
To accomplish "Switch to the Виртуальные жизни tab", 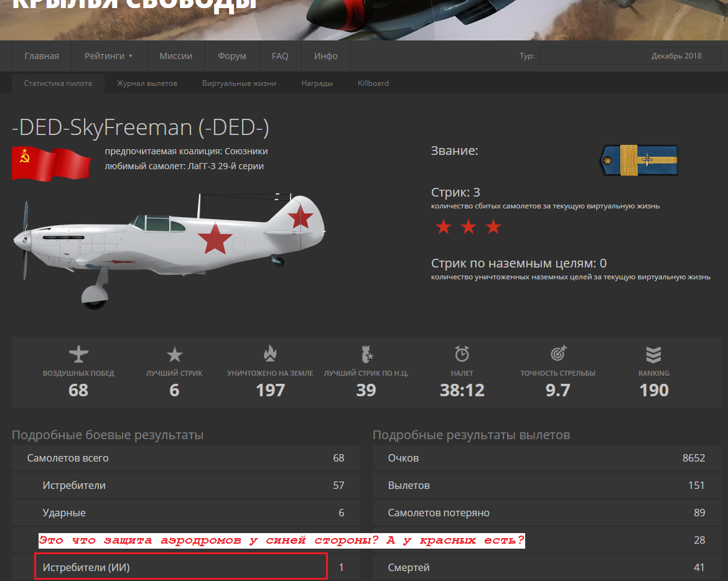I will point(239,83).
